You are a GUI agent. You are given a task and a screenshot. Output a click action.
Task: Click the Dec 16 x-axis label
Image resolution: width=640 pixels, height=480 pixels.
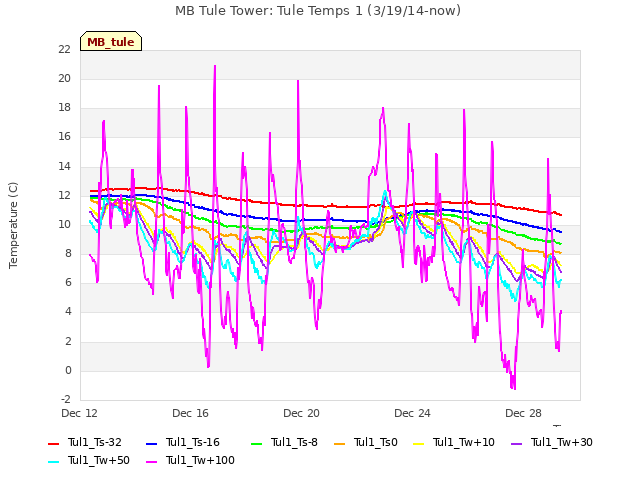191,413
